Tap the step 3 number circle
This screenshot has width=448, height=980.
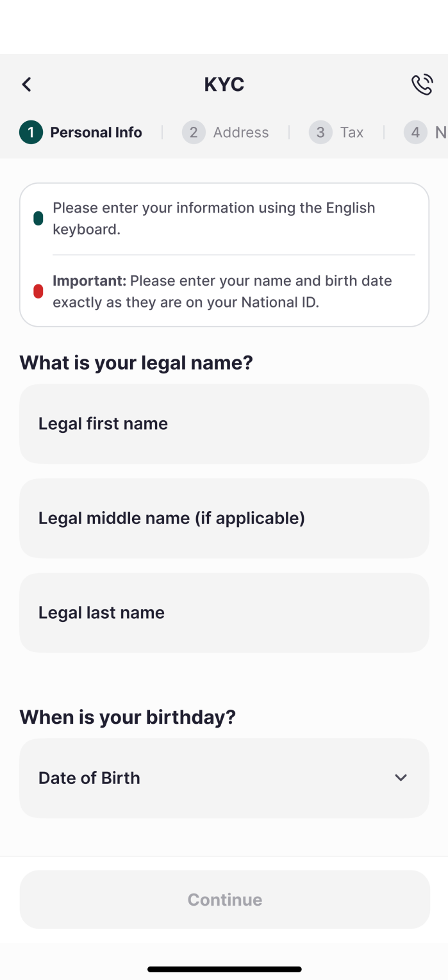click(x=320, y=133)
